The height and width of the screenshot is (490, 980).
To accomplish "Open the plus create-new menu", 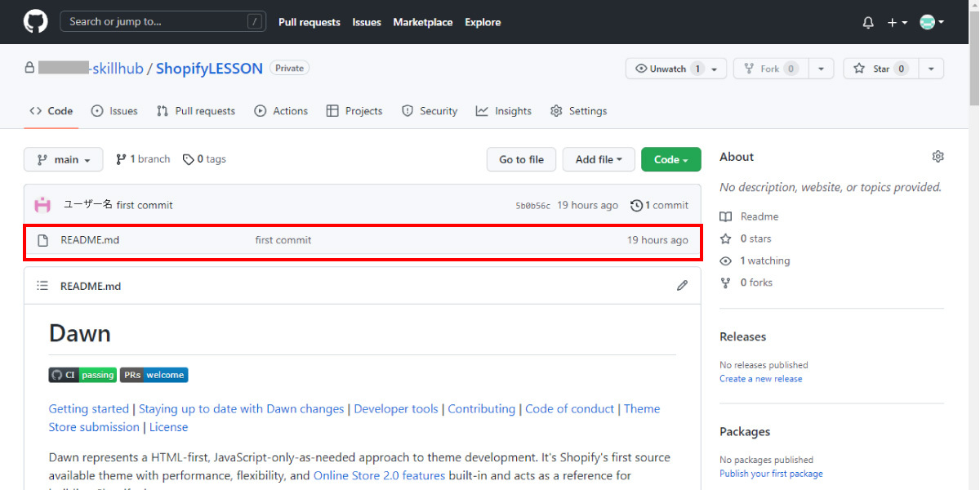I will tap(898, 23).
